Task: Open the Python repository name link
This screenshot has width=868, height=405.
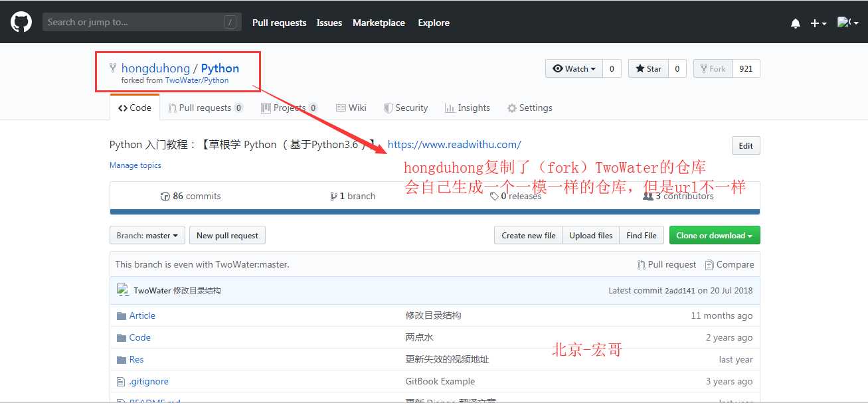Action: pos(220,68)
